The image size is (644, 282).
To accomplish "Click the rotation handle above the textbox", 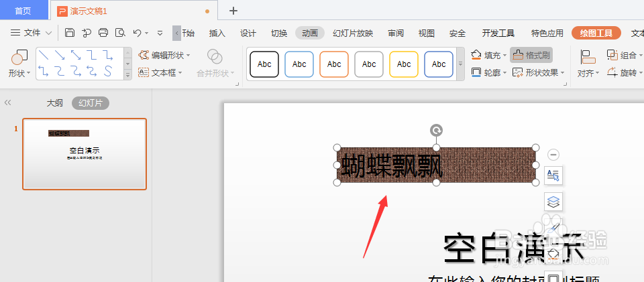I will (x=436, y=131).
